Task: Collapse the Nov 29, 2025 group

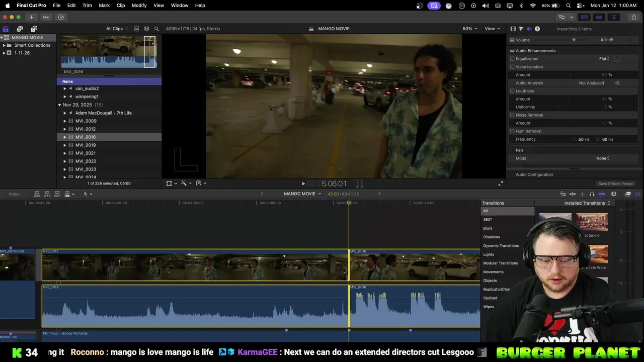Action: [59, 105]
